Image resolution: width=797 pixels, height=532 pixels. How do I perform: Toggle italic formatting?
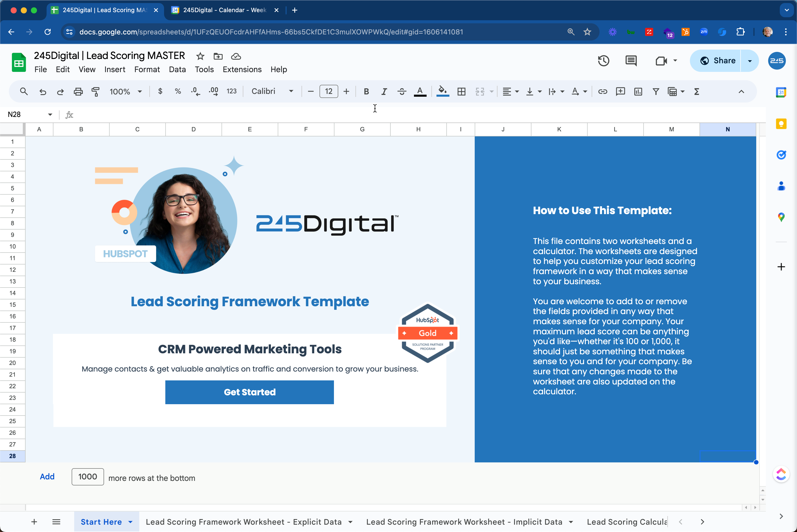(384, 92)
